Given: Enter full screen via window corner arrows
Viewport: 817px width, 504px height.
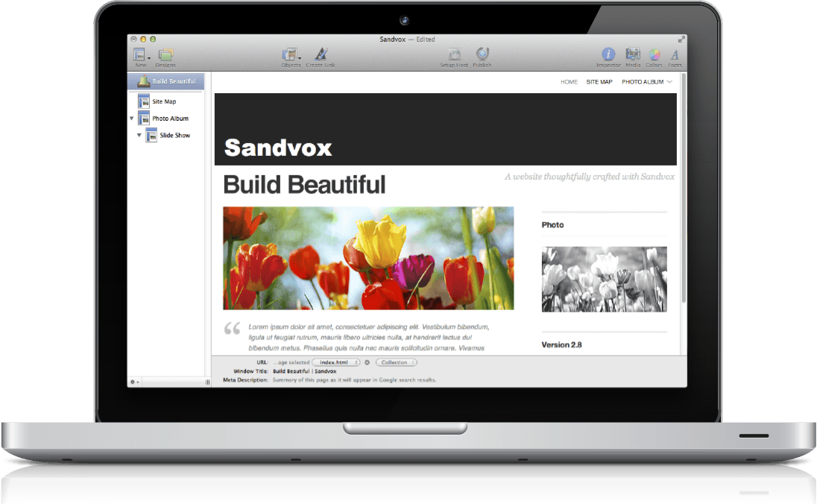Looking at the screenshot, I should [x=681, y=39].
